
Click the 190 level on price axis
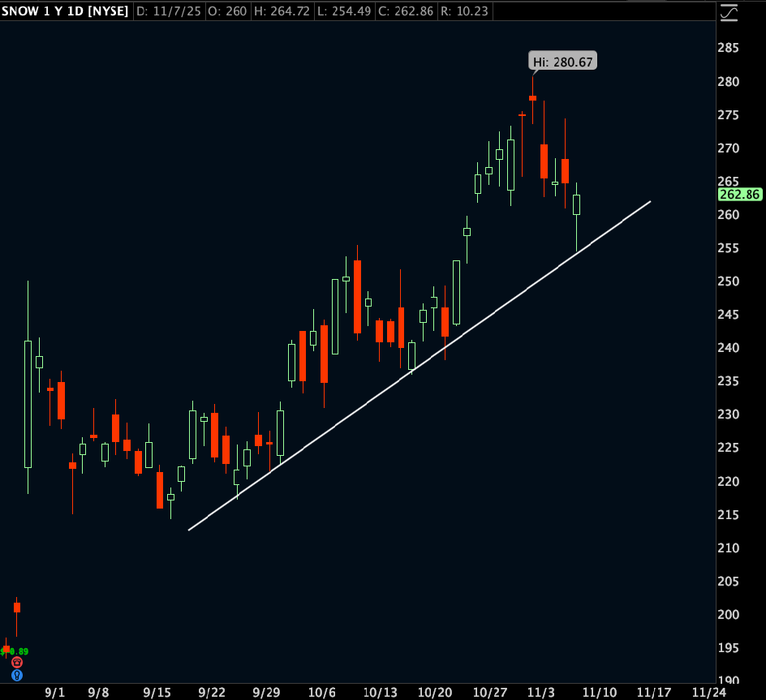coord(728,681)
